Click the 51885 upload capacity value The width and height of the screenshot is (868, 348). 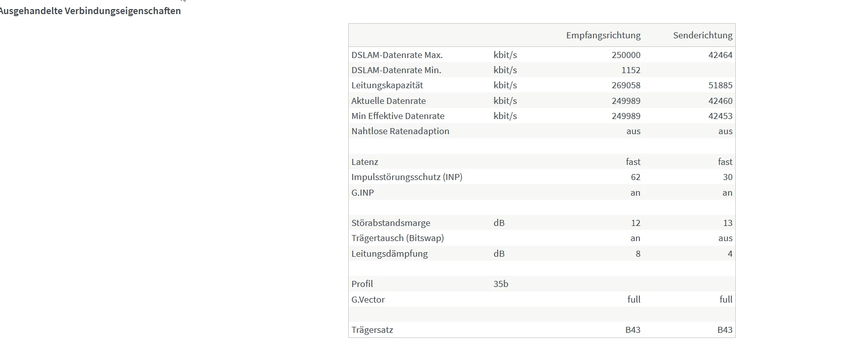[720, 85]
